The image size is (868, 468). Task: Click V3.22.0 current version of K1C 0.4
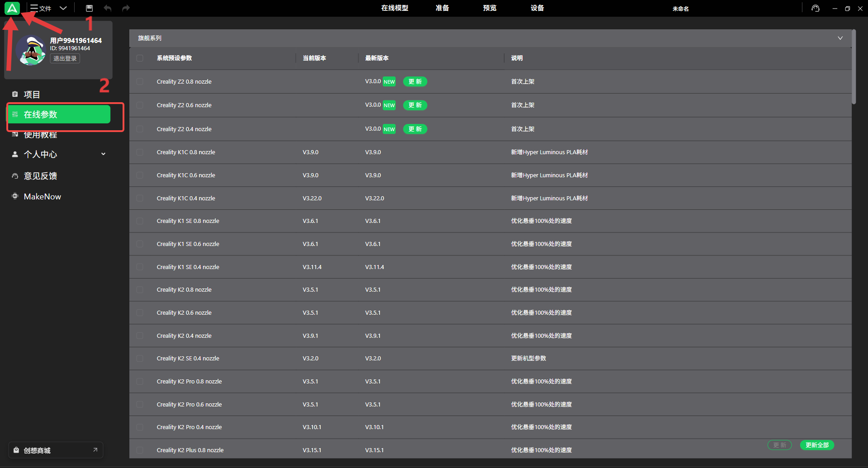pyautogui.click(x=312, y=198)
